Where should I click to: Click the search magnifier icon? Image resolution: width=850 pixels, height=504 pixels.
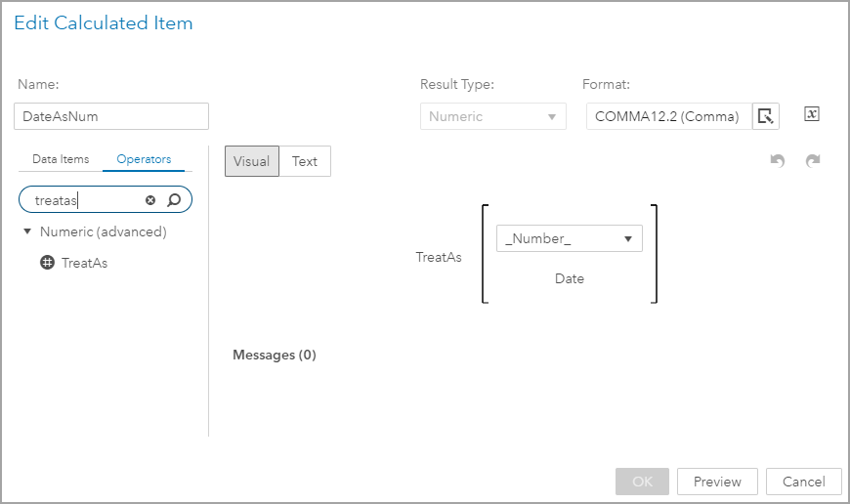point(174,200)
